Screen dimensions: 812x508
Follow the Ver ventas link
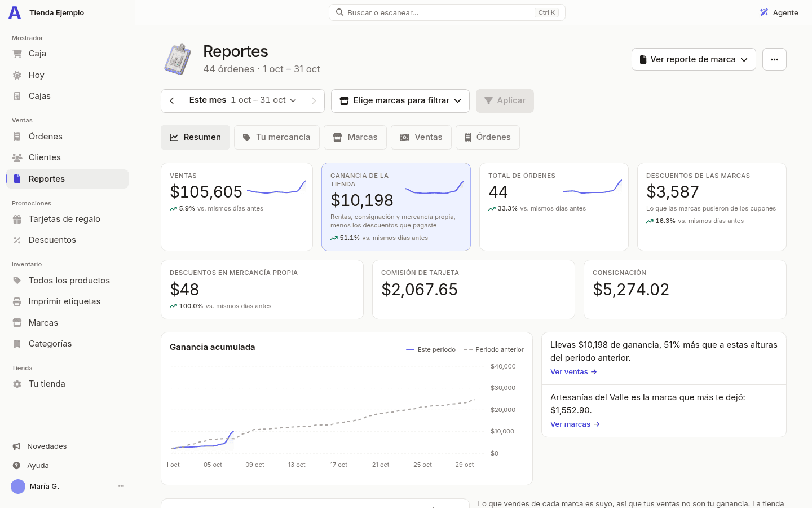tap(573, 372)
